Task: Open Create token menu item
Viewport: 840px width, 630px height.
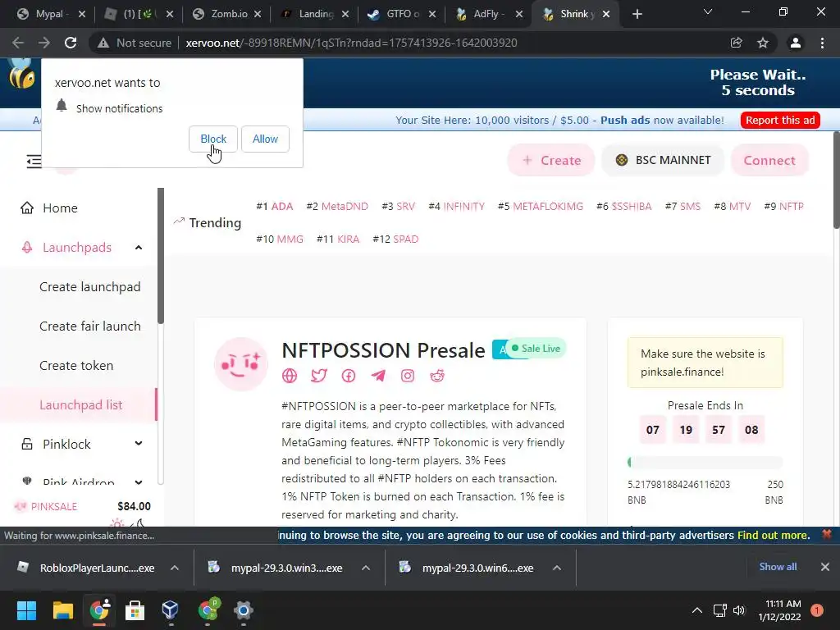Action: tap(76, 365)
